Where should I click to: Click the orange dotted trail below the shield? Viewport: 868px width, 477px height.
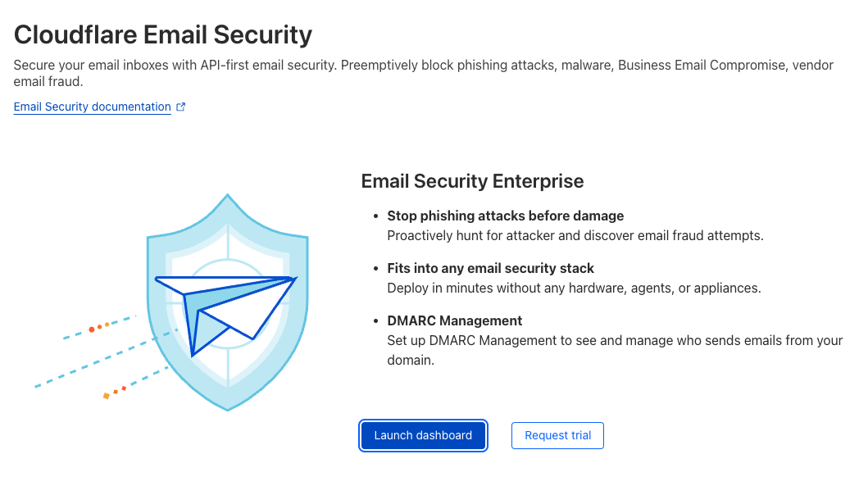click(116, 392)
